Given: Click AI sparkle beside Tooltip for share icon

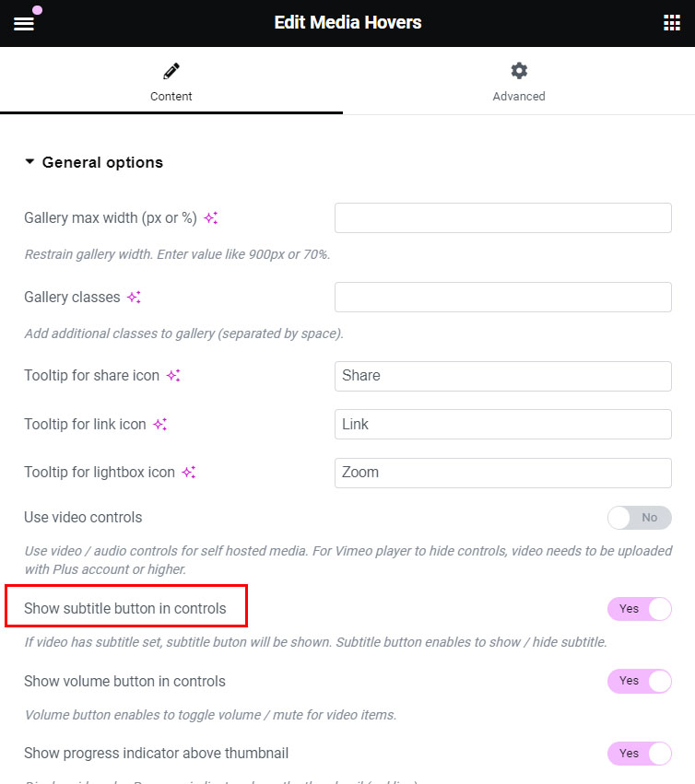Looking at the screenshot, I should [x=173, y=376].
